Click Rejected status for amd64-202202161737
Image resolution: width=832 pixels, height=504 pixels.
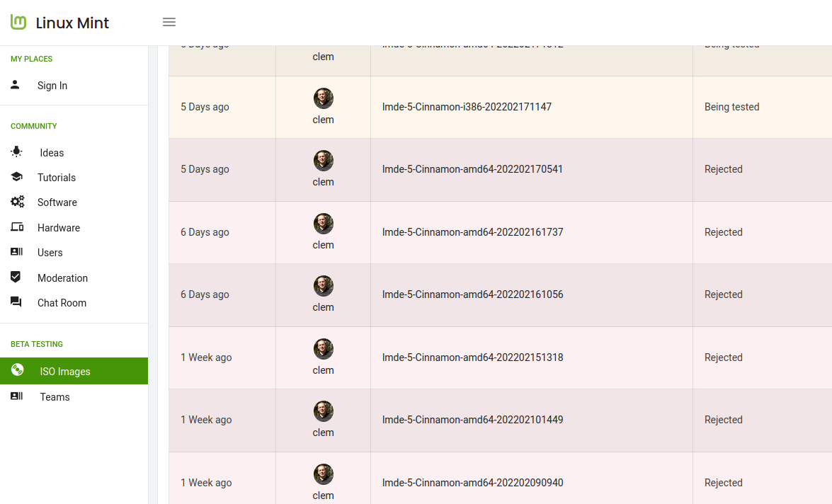pyautogui.click(x=723, y=232)
